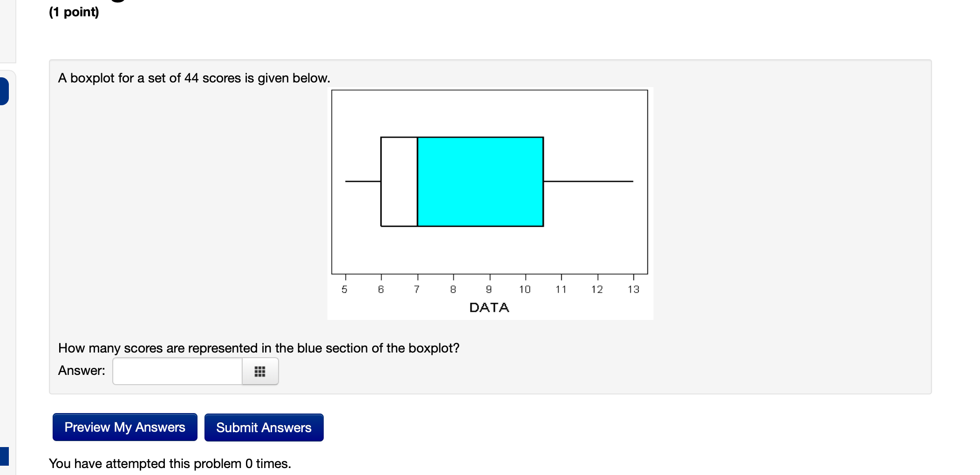980x475 pixels.
Task: Click the boxplot image thumbnail
Action: (x=490, y=203)
